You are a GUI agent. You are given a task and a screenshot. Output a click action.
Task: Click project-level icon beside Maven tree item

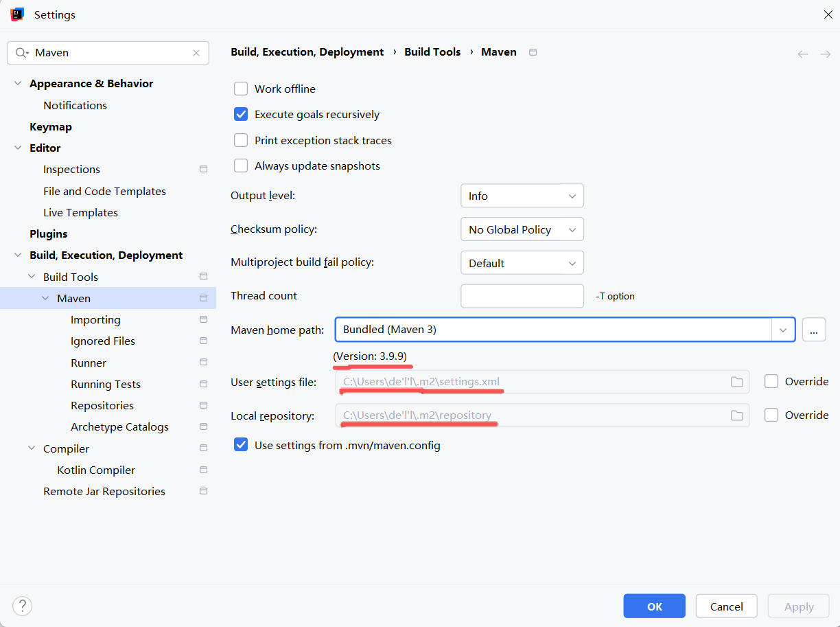coord(203,298)
